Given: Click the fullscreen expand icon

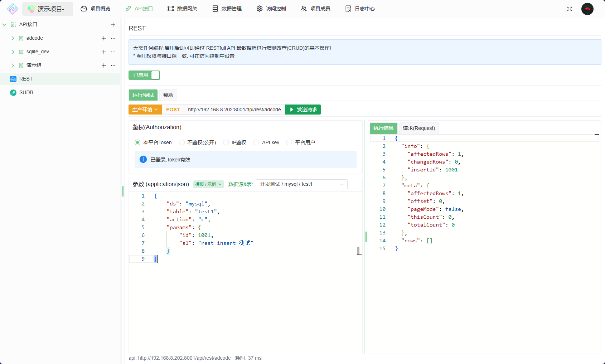Looking at the screenshot, I should click(570, 9).
